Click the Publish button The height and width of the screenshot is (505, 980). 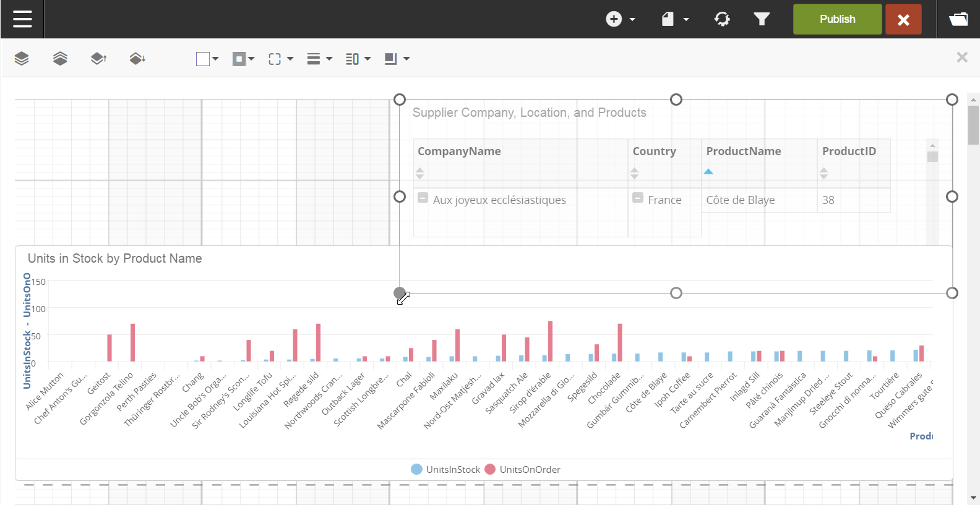pyautogui.click(x=837, y=19)
